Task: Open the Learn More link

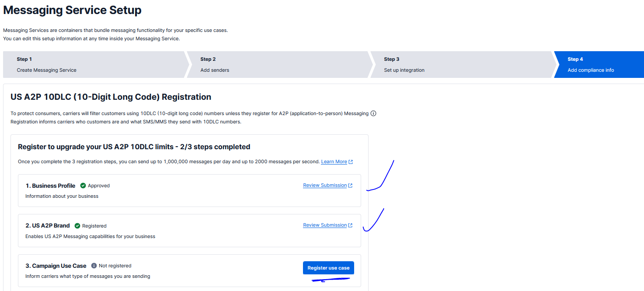Action: 333,161
